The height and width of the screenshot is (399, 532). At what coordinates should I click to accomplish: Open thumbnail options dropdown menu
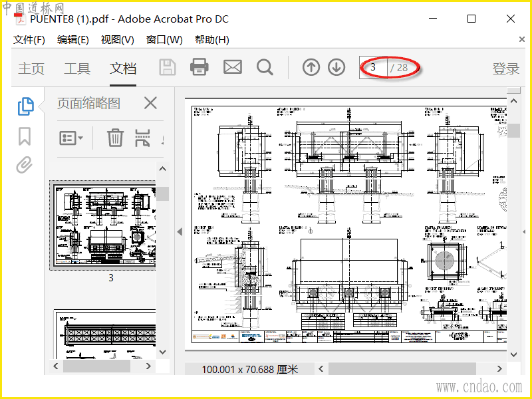(x=71, y=138)
